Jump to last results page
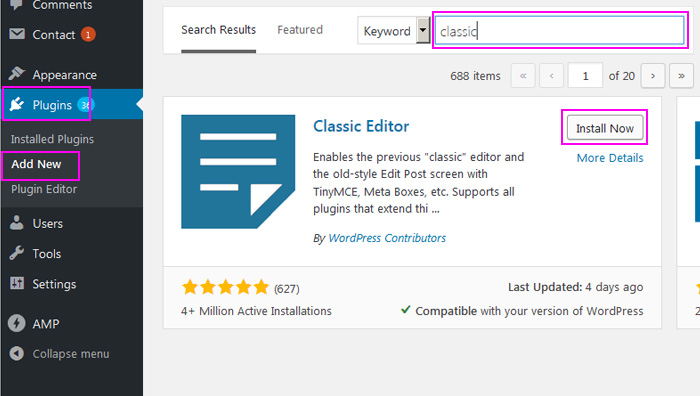Image resolution: width=700 pixels, height=396 pixels. [x=681, y=76]
